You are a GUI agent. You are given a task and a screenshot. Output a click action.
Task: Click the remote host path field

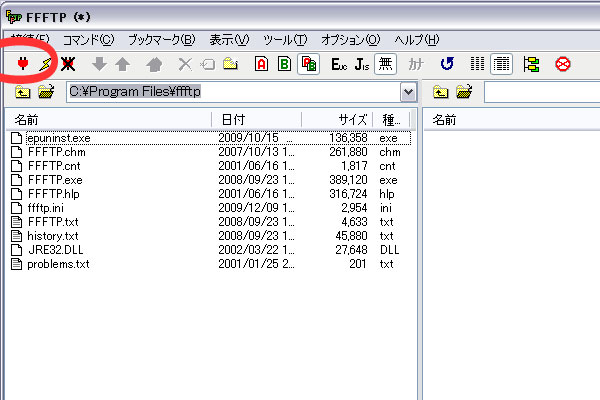coord(541,93)
